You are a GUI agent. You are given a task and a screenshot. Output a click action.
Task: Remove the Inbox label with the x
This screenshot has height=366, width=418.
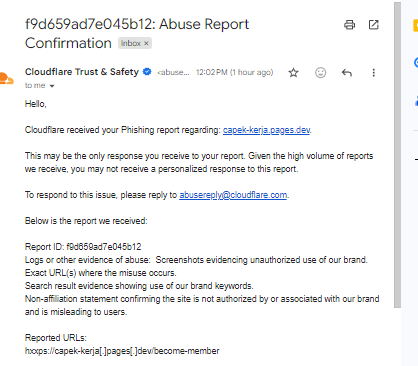pos(146,43)
